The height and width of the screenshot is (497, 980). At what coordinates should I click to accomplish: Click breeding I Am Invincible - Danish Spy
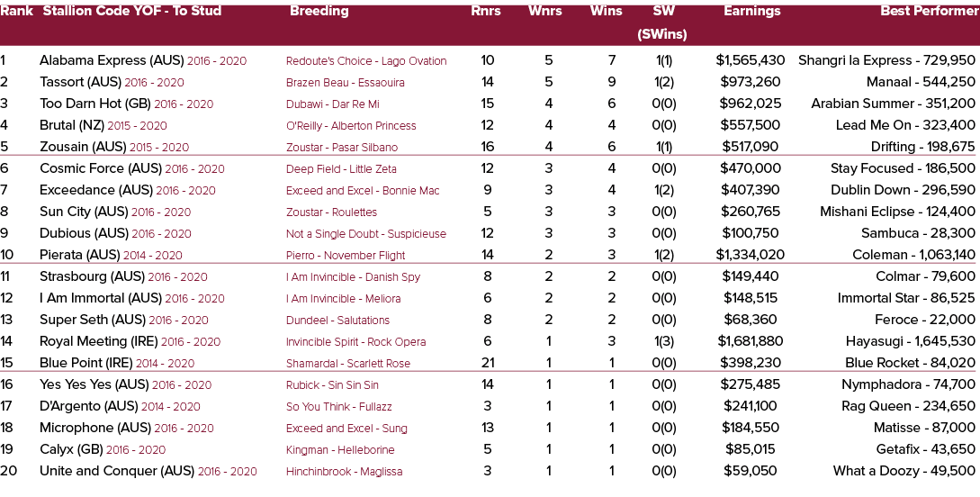[353, 277]
